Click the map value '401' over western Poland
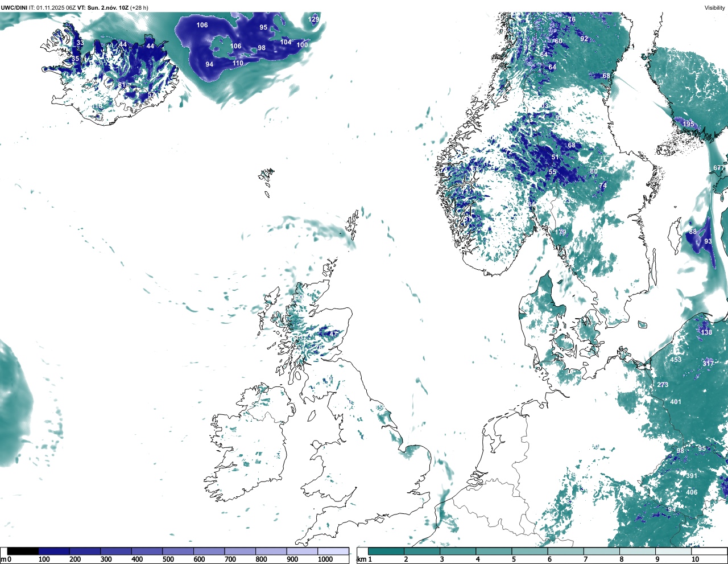728x564 pixels. click(x=676, y=402)
